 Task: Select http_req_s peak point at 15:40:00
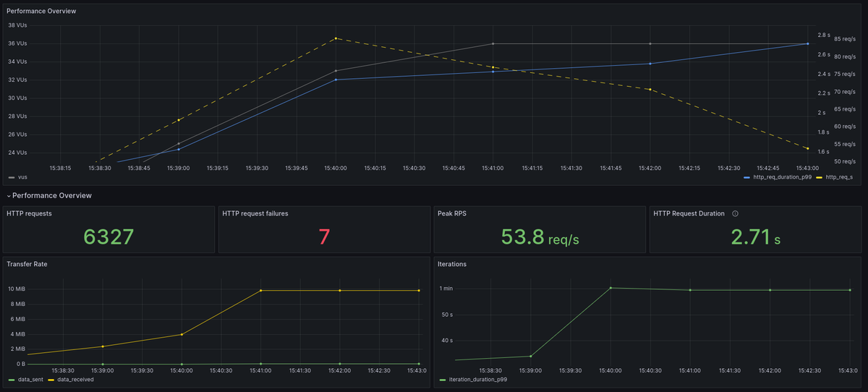pyautogui.click(x=336, y=38)
